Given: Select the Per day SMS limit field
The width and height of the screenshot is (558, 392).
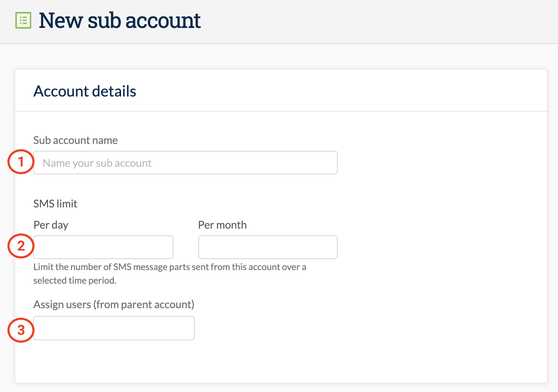Looking at the screenshot, I should 103,247.
